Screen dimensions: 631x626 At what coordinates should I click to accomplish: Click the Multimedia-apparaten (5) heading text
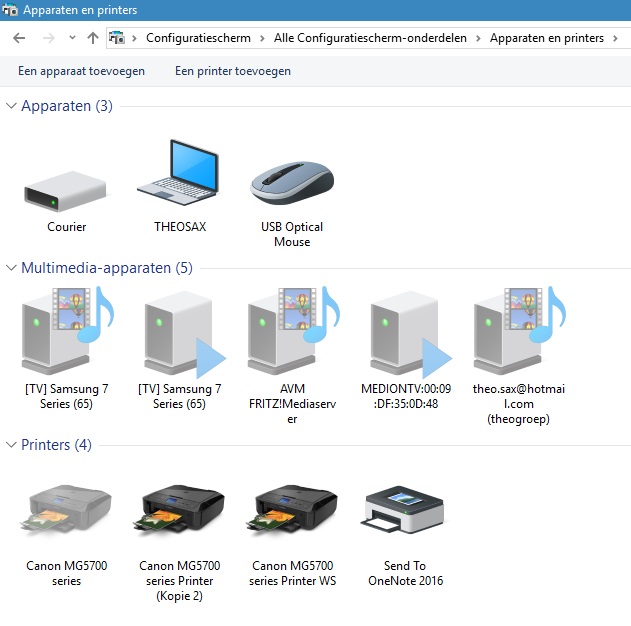click(107, 268)
